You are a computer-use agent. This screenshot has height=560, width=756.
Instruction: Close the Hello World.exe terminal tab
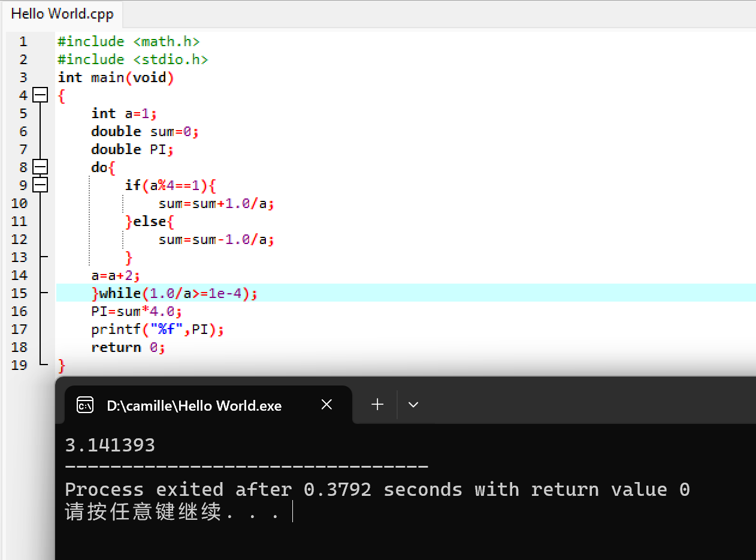pos(326,404)
